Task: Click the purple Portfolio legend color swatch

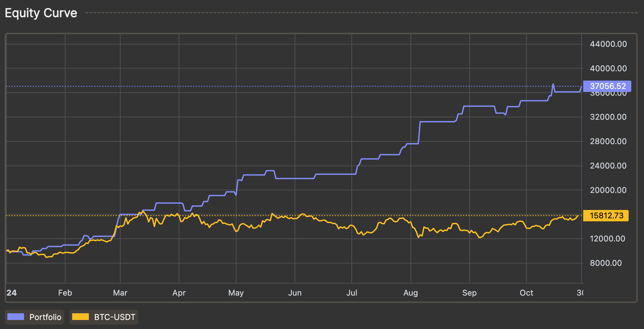Action: click(16, 317)
